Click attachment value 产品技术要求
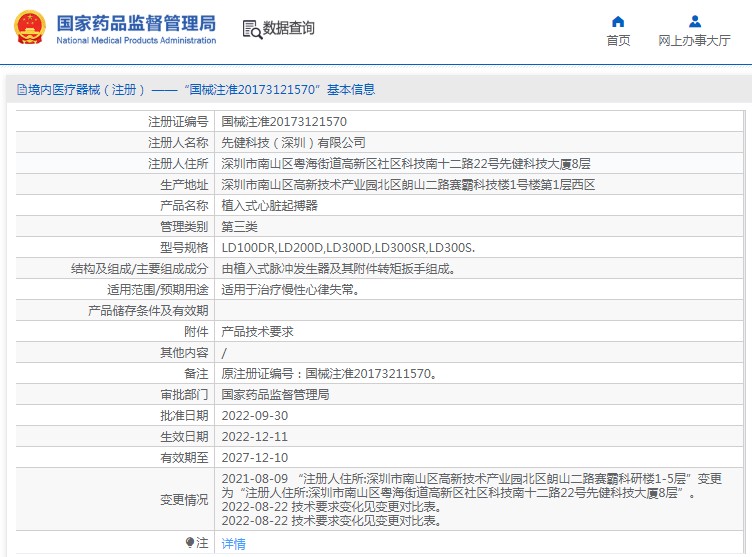 (x=258, y=332)
